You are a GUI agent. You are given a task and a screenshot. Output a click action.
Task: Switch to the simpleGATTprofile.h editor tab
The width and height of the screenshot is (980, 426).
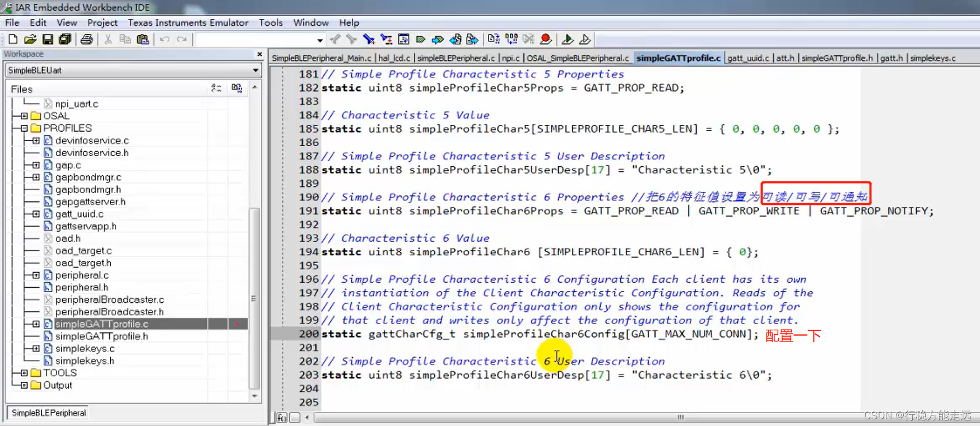click(x=837, y=58)
